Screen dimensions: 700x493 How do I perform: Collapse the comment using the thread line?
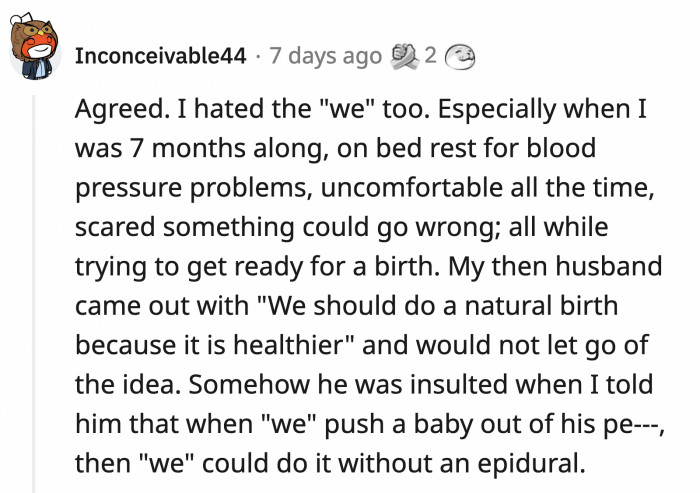tap(36, 280)
